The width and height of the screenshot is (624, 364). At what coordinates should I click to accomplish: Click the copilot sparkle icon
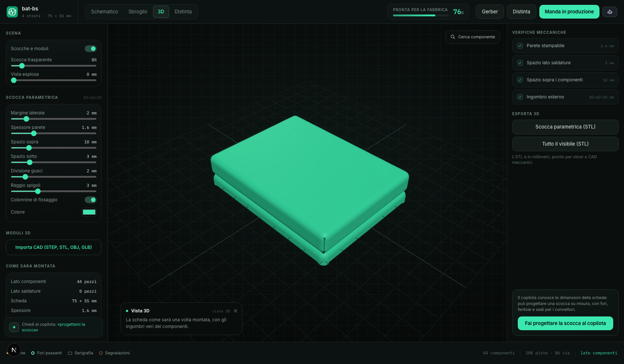click(x=14, y=327)
